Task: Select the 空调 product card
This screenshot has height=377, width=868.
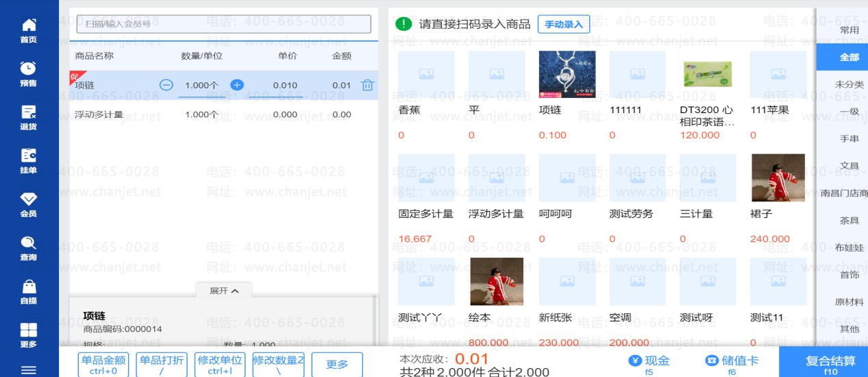Action: coord(637,302)
